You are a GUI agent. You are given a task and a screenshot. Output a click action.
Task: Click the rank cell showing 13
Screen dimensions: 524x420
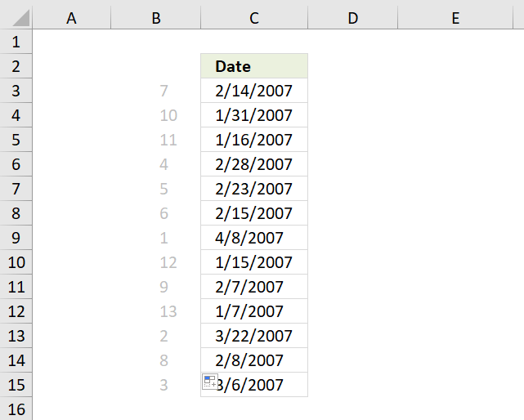click(x=156, y=311)
